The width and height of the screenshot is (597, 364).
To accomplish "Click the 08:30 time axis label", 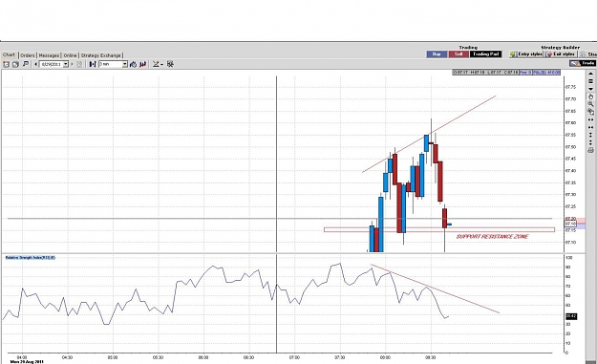I will coord(430,357).
